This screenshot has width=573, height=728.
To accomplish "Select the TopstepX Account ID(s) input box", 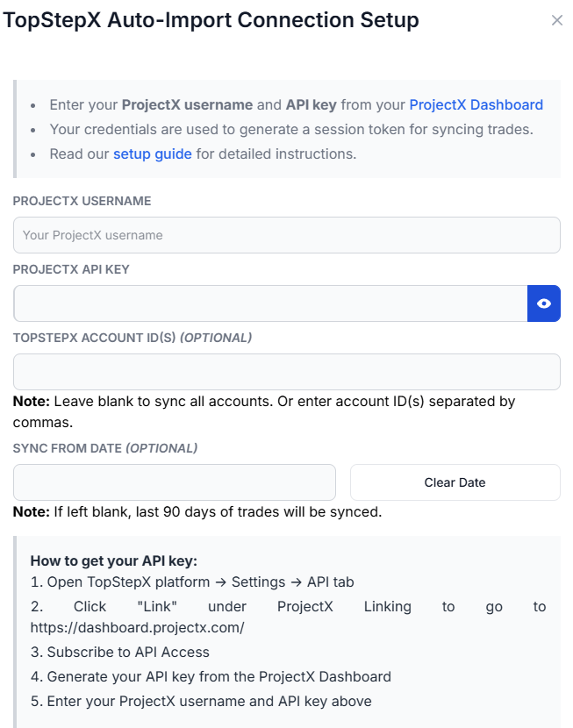I will [x=286, y=372].
